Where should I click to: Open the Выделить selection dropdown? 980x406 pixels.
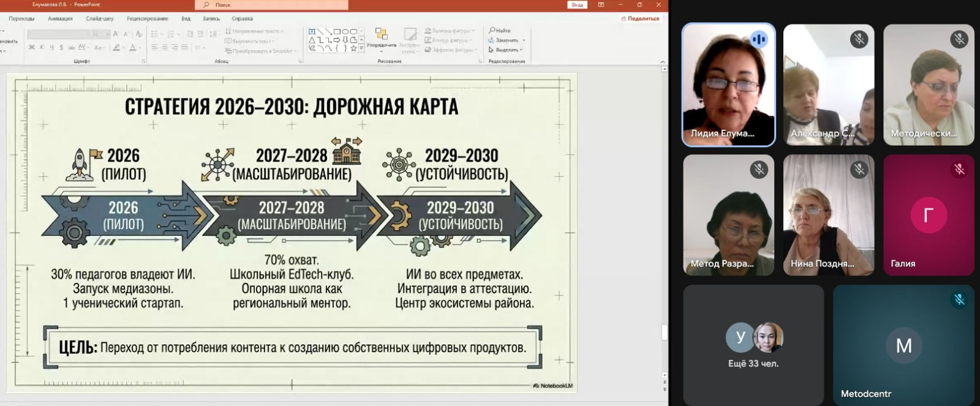click(506, 50)
